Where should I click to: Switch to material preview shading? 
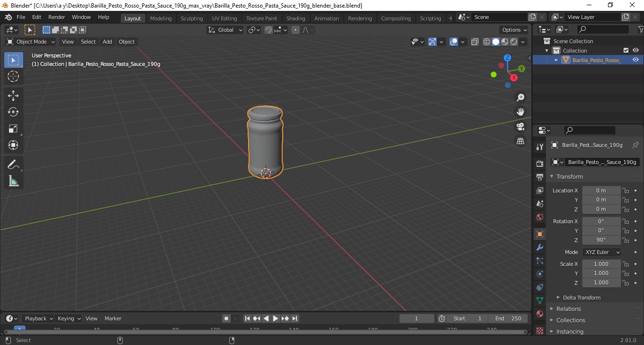point(505,42)
